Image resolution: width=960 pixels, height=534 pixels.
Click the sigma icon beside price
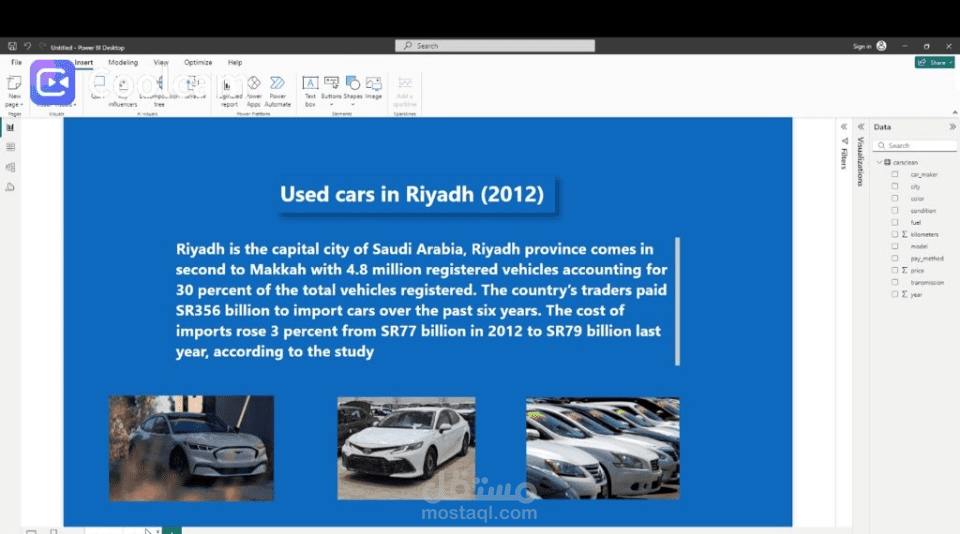(904, 270)
